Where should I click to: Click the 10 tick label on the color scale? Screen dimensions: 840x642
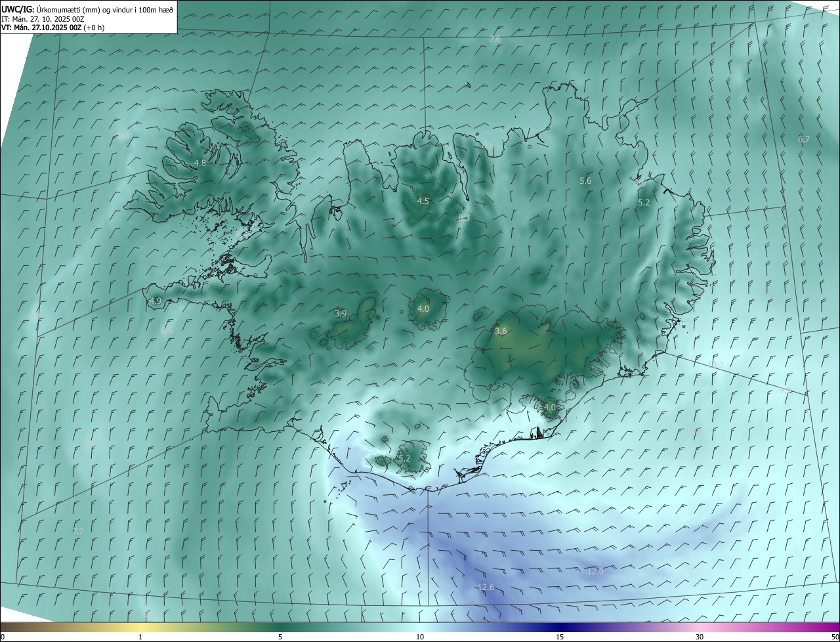click(420, 637)
